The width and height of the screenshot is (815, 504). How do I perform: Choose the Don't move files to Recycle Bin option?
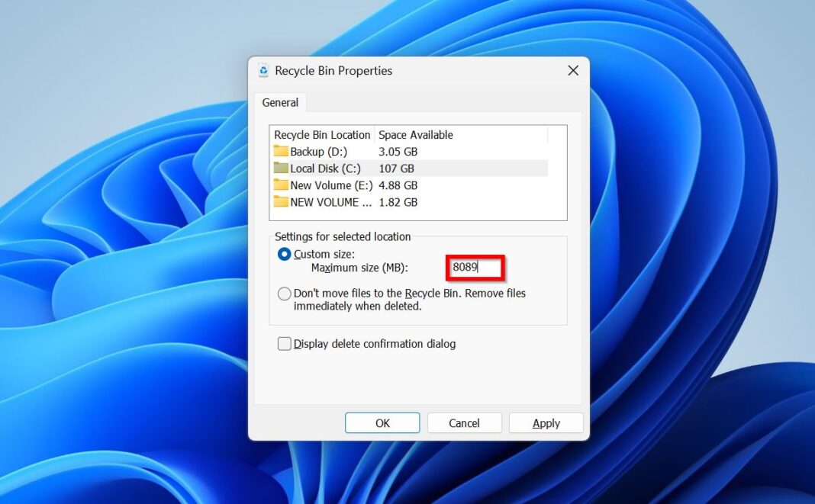284,293
